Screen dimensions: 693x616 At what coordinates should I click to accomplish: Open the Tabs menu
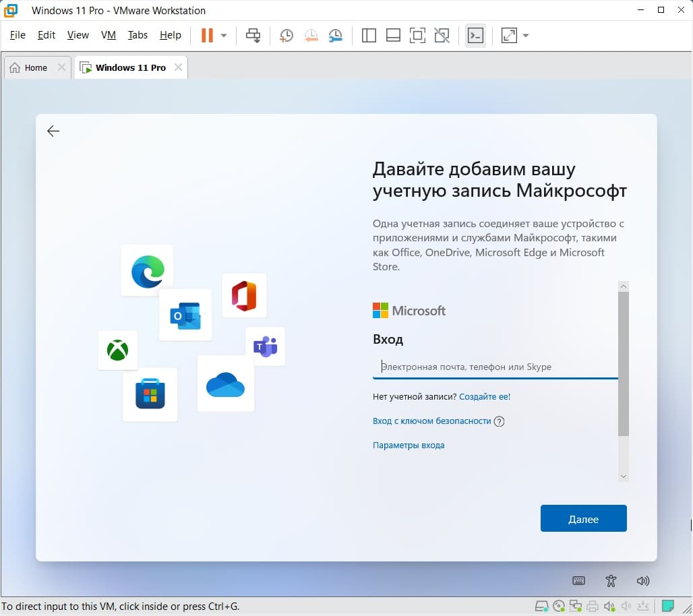(x=138, y=35)
